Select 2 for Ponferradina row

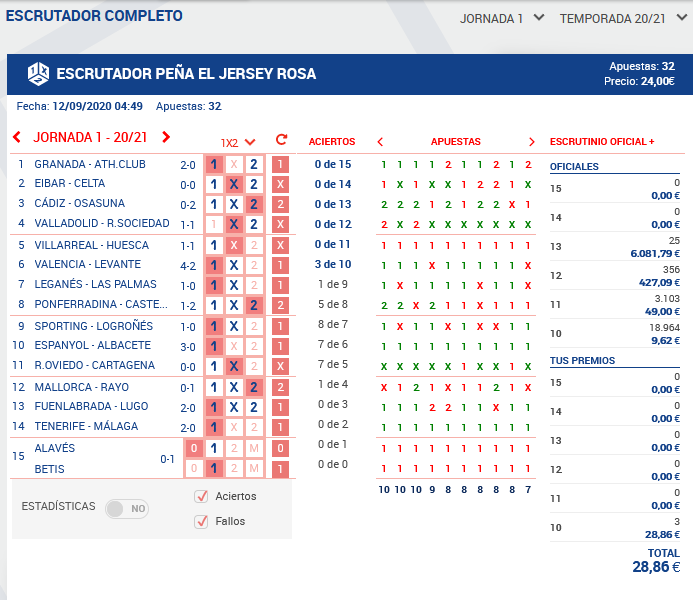(x=254, y=305)
